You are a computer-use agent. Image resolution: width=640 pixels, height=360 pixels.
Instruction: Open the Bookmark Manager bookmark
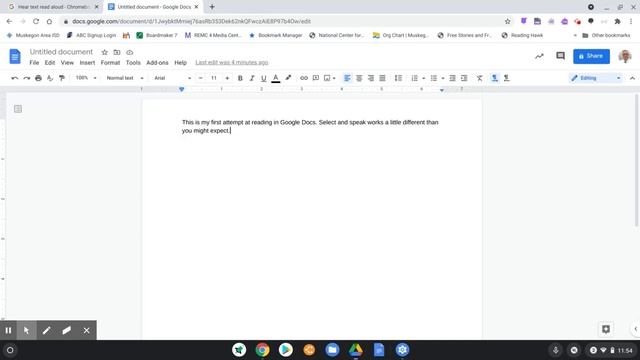coord(276,36)
